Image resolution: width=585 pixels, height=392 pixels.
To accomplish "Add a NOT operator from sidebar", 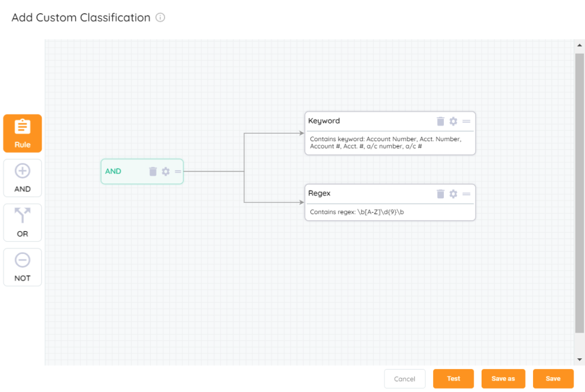I will click(x=22, y=267).
